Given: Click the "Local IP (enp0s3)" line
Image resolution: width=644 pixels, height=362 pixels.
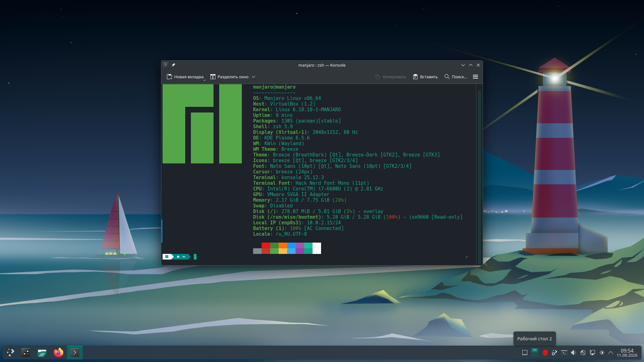Looking at the screenshot, I should click(x=297, y=223).
